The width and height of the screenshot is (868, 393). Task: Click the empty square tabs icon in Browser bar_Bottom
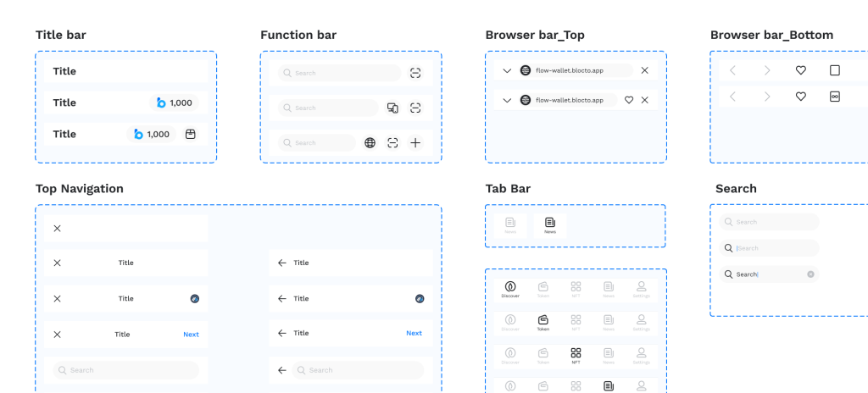pos(834,70)
